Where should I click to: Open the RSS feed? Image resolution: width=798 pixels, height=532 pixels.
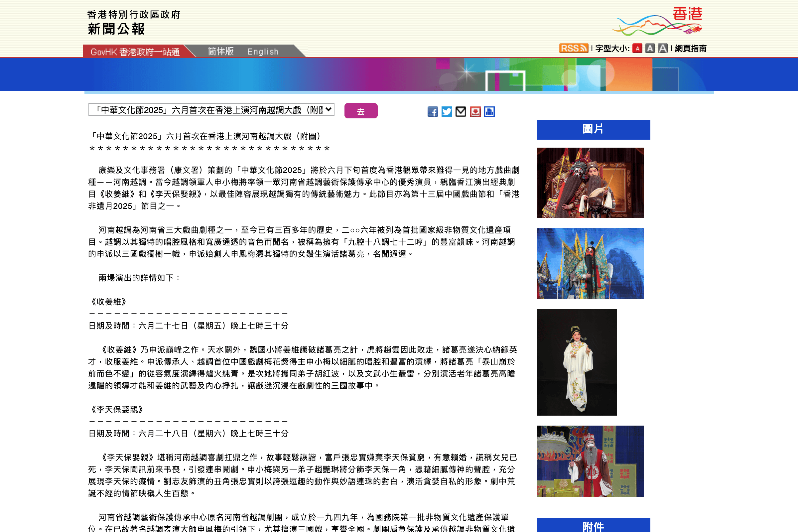coord(573,48)
